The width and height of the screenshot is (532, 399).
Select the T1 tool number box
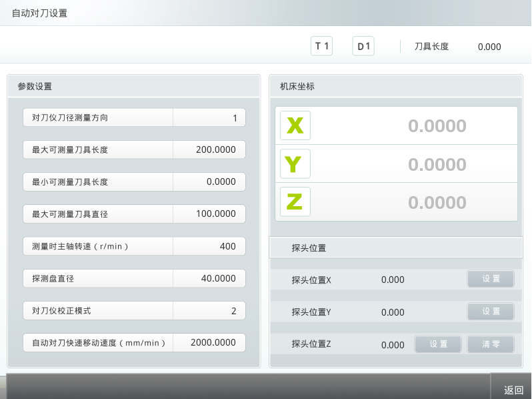pos(322,46)
